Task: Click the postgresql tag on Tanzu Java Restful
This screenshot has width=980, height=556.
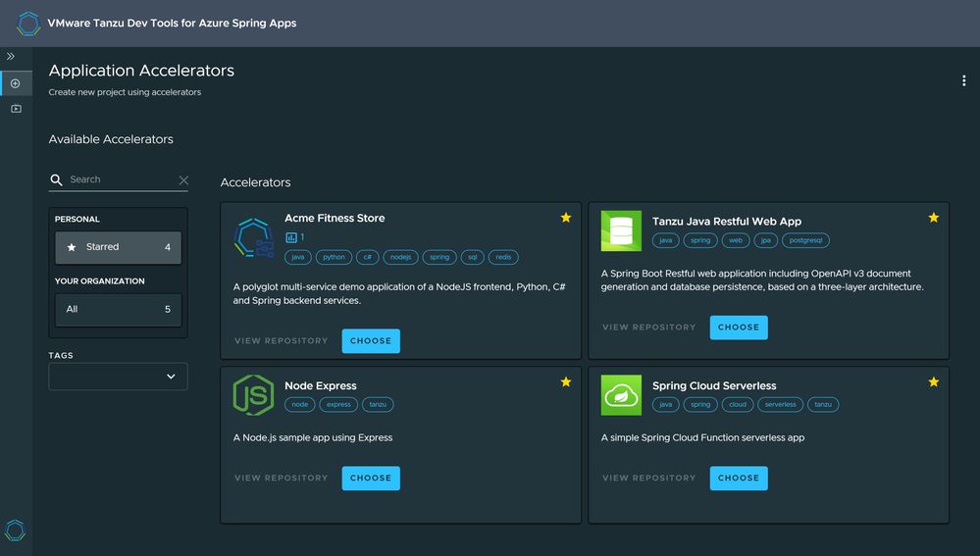Action: 805,240
